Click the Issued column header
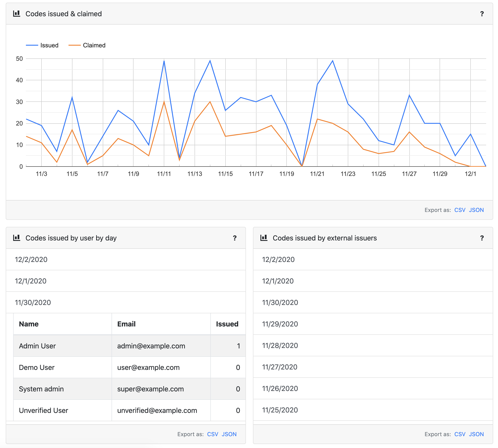The height and width of the screenshot is (448, 498). [227, 324]
